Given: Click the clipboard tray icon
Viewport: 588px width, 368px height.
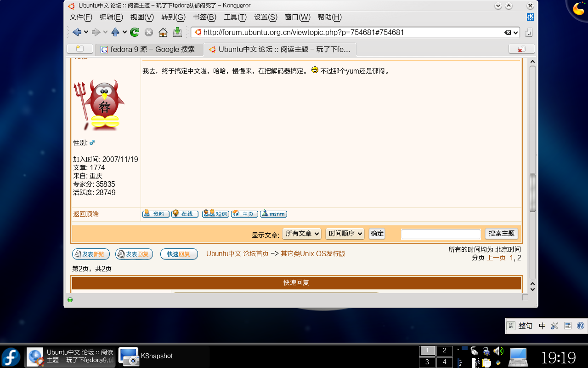Looking at the screenshot, I should 486,362.
